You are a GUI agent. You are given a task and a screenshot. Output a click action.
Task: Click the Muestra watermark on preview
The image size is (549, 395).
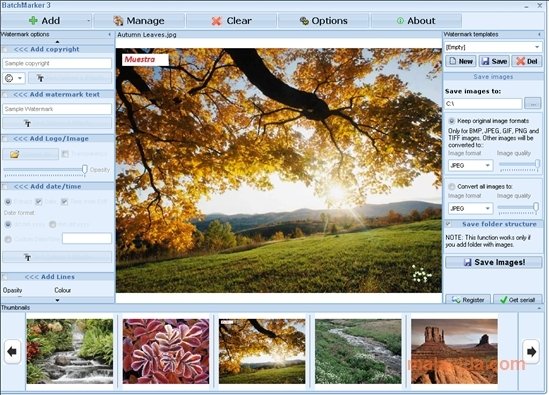point(145,60)
